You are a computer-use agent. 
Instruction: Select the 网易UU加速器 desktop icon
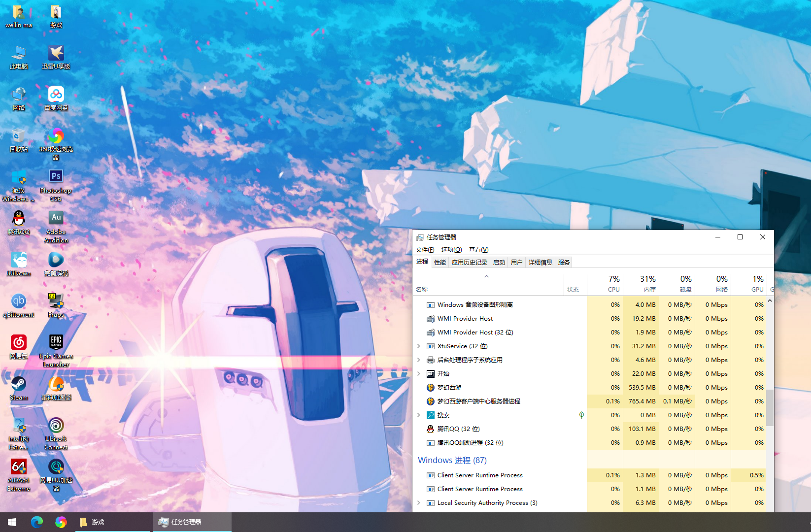56,475
